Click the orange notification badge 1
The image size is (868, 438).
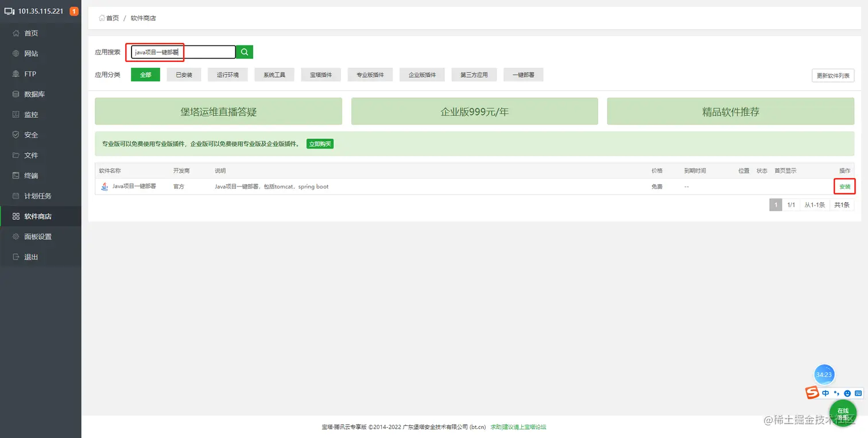tap(74, 11)
